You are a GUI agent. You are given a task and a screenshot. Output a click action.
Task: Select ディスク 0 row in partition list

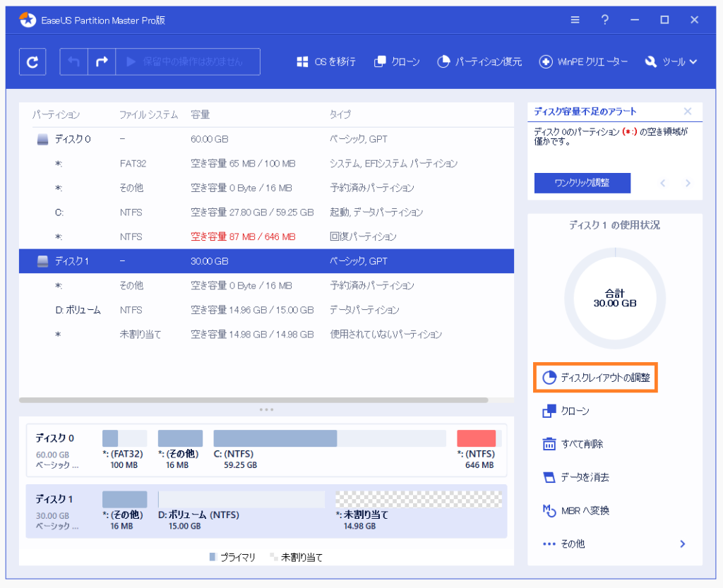click(266, 139)
